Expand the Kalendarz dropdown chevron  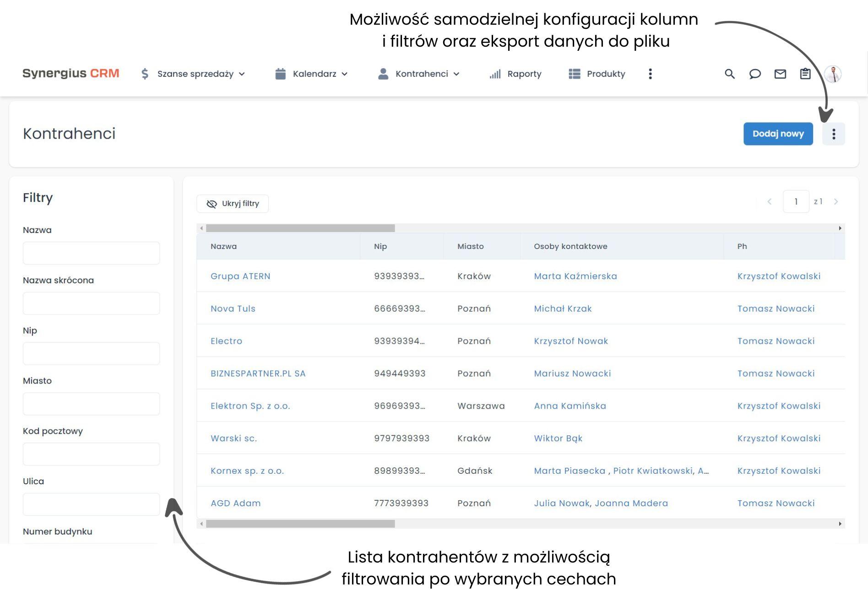pos(345,74)
